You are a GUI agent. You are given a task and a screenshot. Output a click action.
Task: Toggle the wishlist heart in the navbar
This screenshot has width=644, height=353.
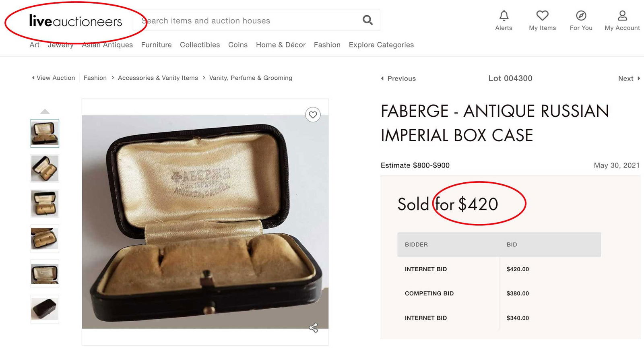tap(542, 15)
